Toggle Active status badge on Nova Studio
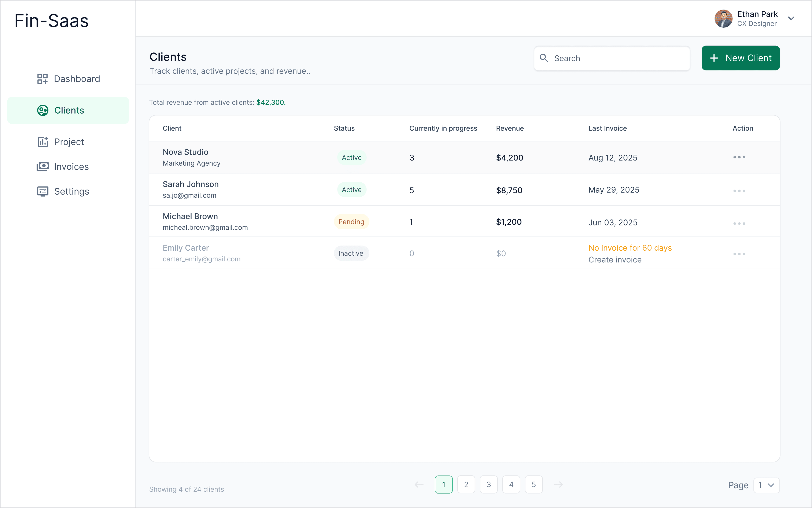This screenshot has width=812, height=508. (351, 157)
